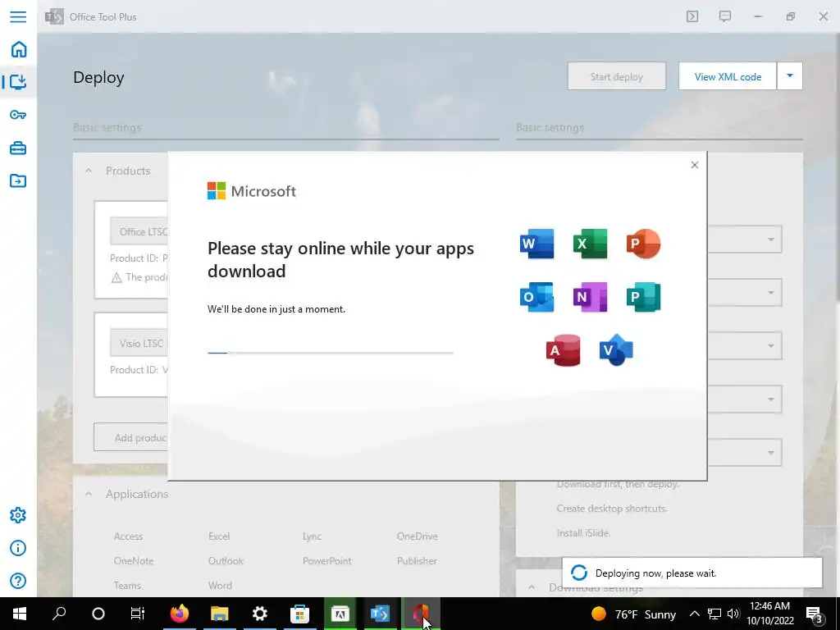Click the Start deploy button
Viewport: 840px width, 630px height.
[x=617, y=76]
